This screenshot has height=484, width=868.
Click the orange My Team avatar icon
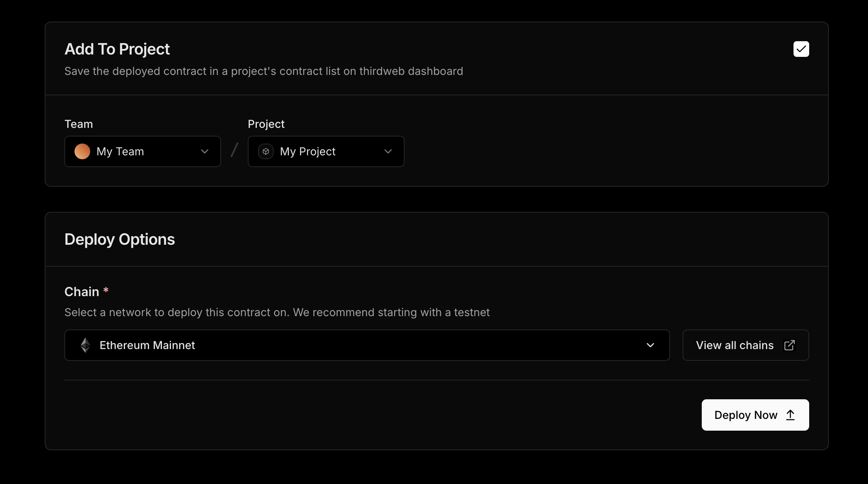tap(82, 151)
